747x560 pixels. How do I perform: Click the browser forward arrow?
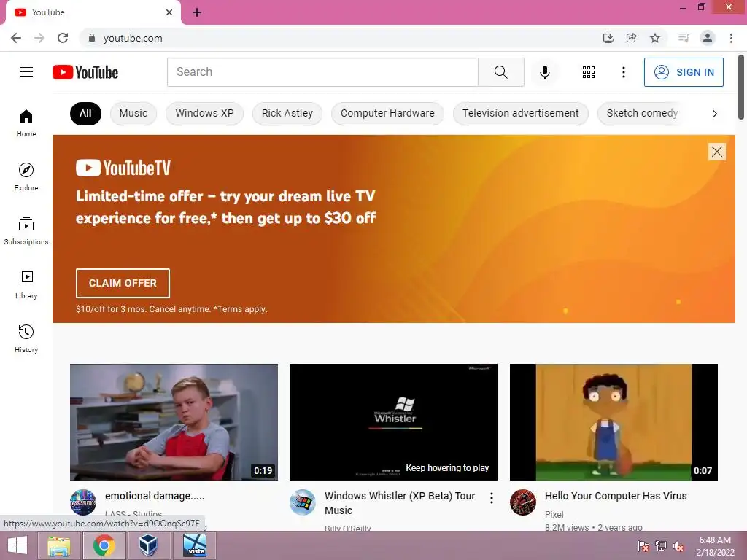39,38
